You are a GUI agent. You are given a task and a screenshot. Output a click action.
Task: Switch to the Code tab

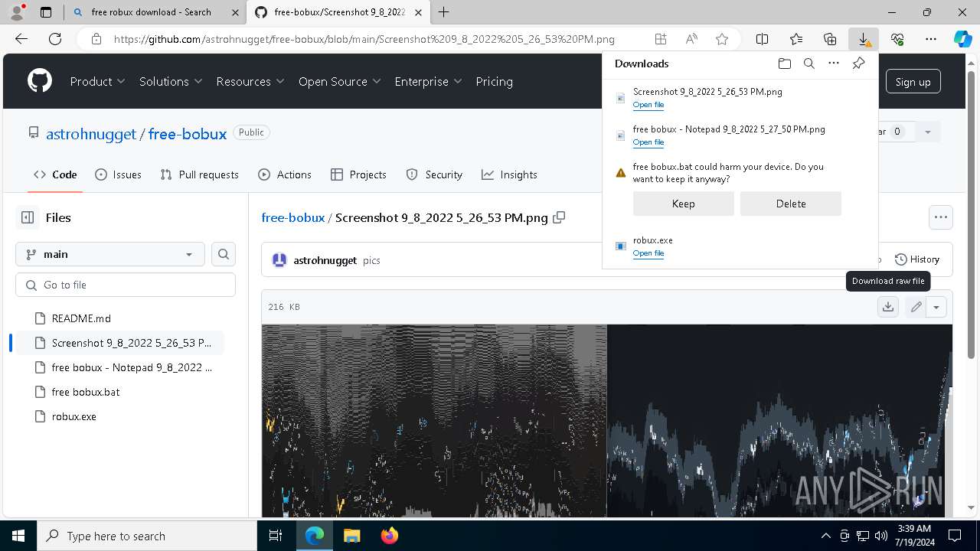[55, 174]
